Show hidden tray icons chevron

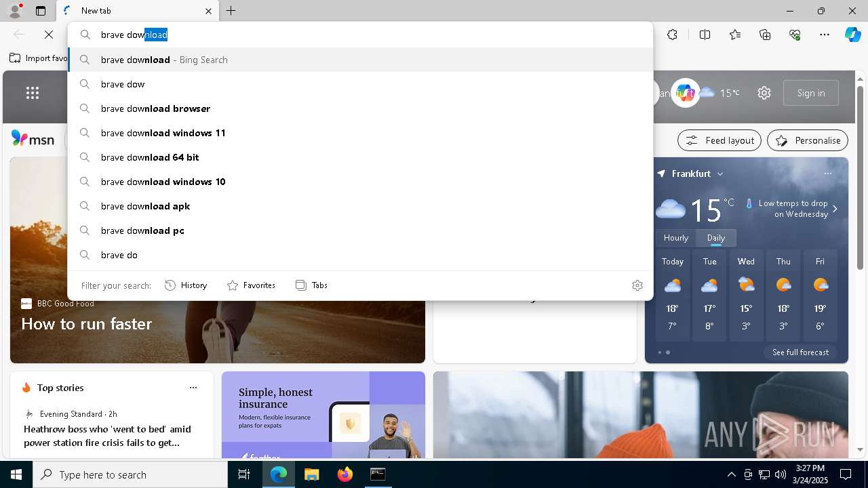point(731,474)
